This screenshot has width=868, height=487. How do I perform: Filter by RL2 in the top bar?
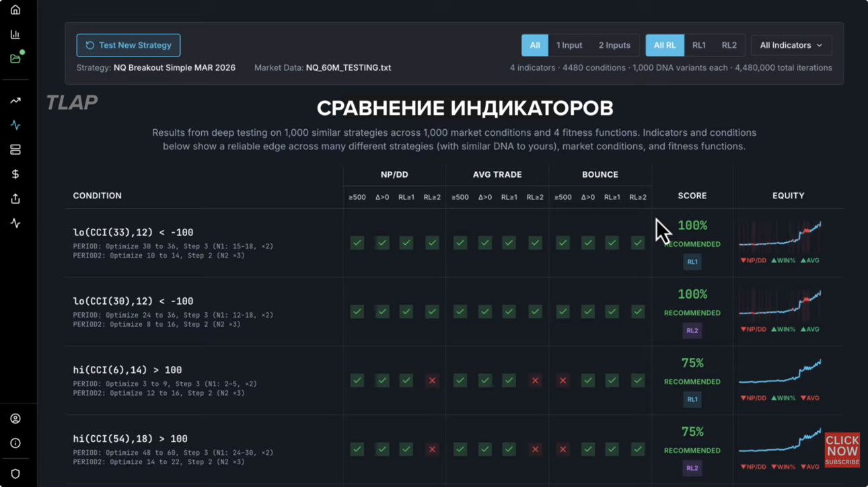[x=729, y=45]
